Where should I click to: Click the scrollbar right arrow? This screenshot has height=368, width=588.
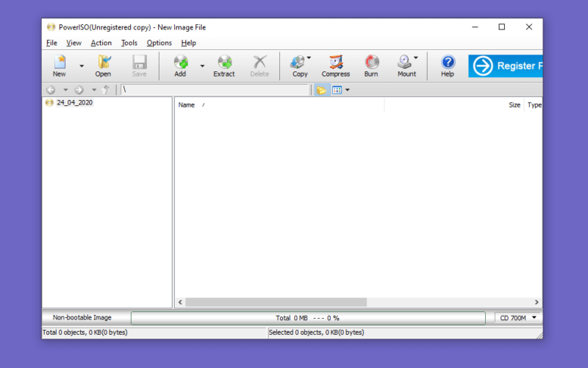tap(537, 302)
